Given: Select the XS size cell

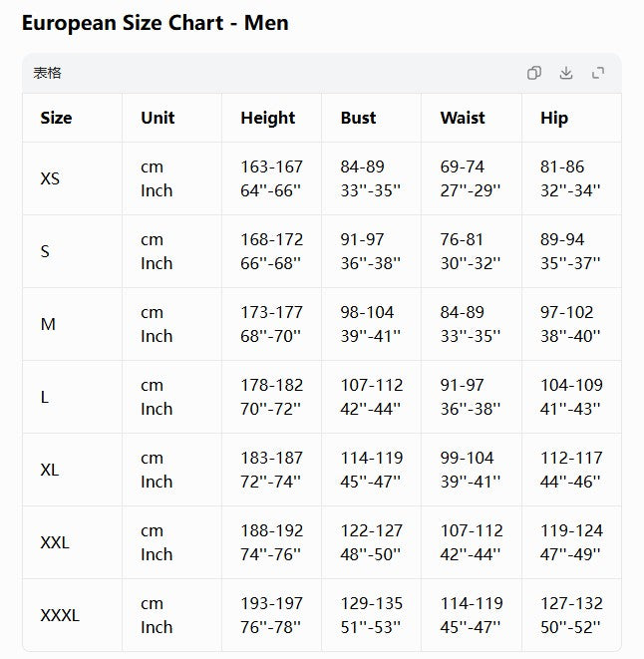Looking at the screenshot, I should 50,178.
